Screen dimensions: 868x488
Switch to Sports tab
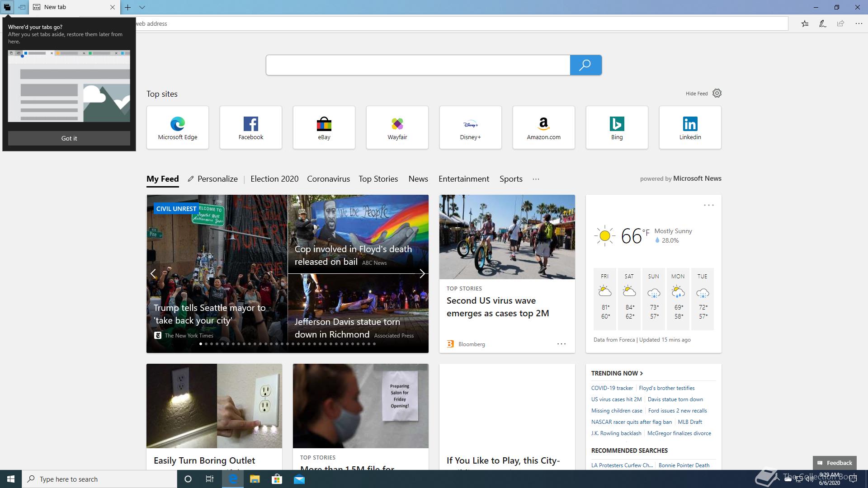point(511,179)
